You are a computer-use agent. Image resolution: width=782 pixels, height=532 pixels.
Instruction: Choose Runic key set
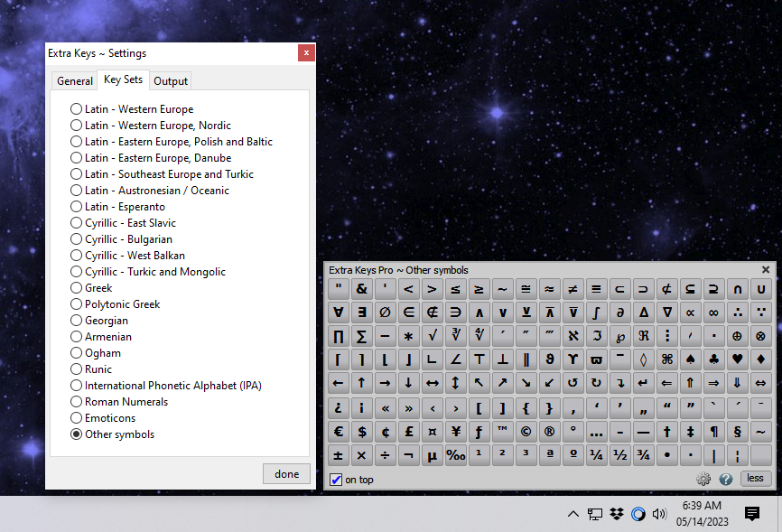tap(91, 369)
